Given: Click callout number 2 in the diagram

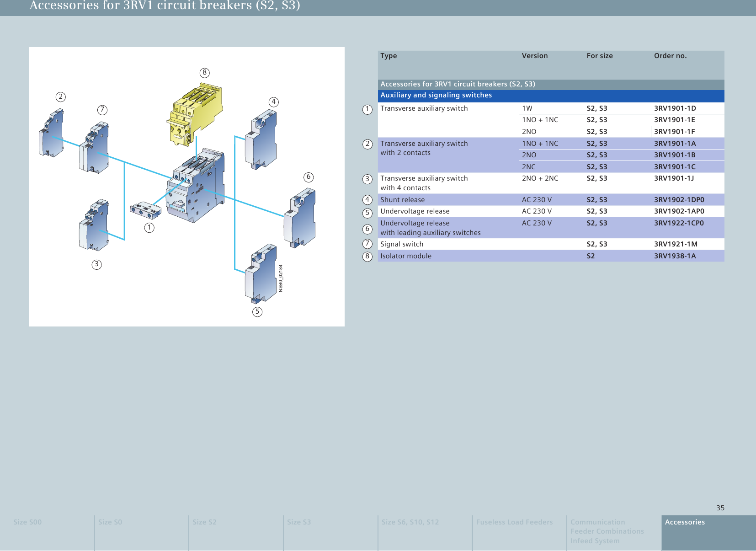Looking at the screenshot, I should pyautogui.click(x=61, y=97).
